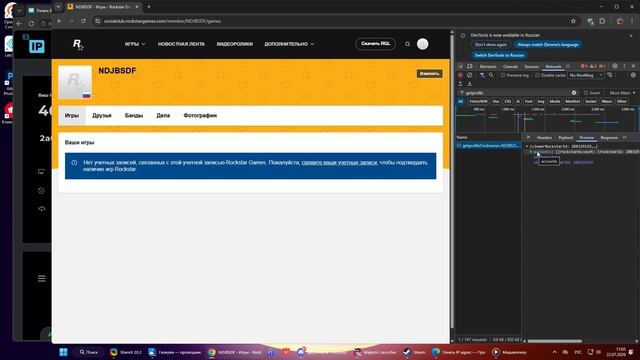This screenshot has height=360, width=640.
Task: Open the No throttling dropdown
Action: coord(586,75)
